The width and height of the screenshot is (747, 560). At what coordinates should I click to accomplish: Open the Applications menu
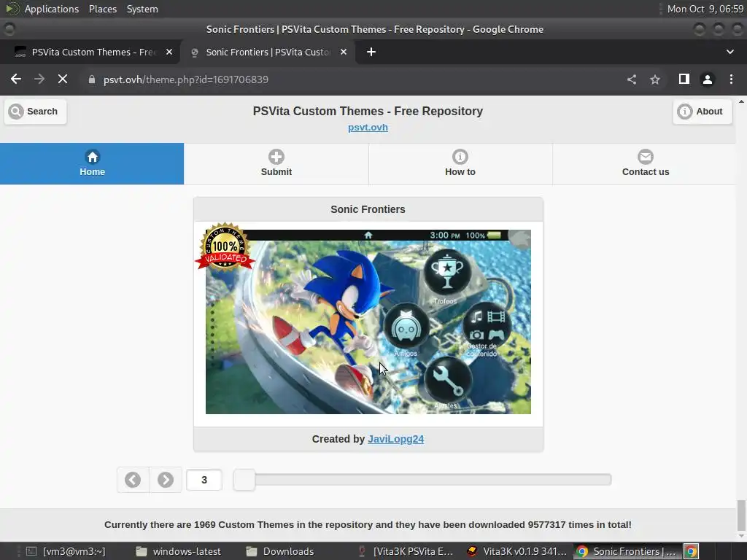click(52, 9)
